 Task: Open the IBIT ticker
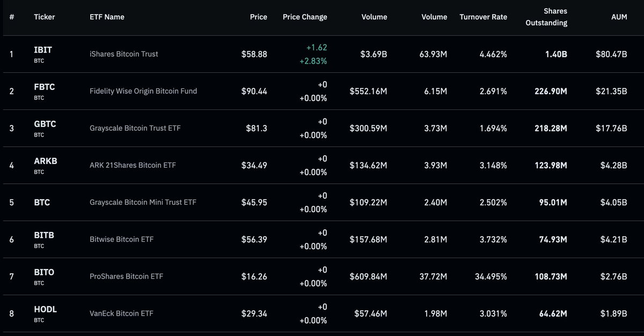43,50
